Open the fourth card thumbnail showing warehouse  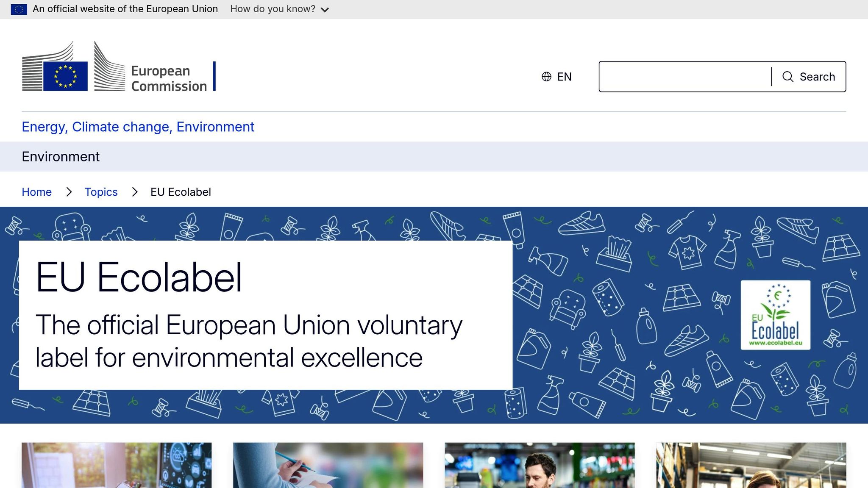tap(751, 465)
